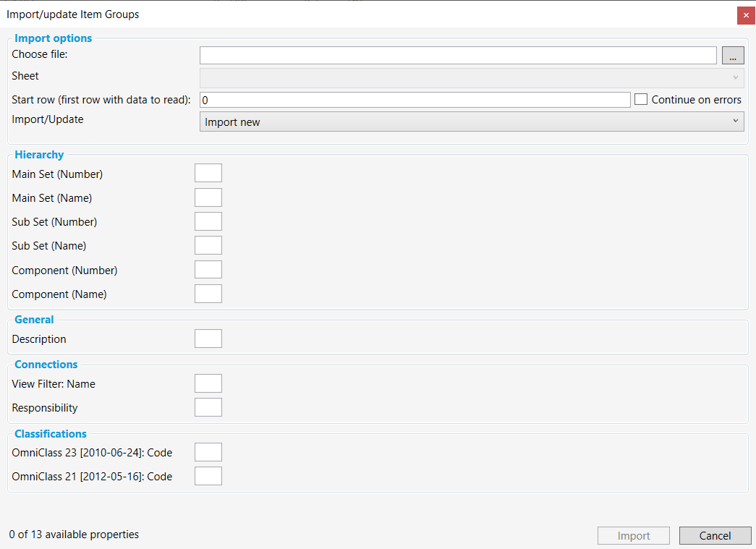The width and height of the screenshot is (756, 549).
Task: Select the OmniClass 21 Code box
Action: tap(208, 476)
